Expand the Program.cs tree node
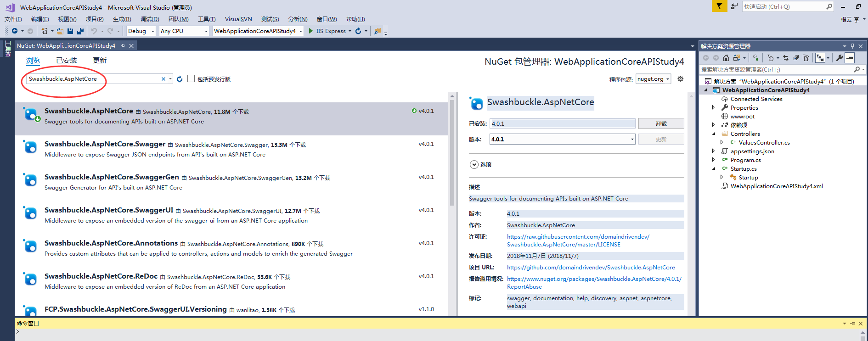This screenshot has width=868, height=341. click(x=713, y=160)
